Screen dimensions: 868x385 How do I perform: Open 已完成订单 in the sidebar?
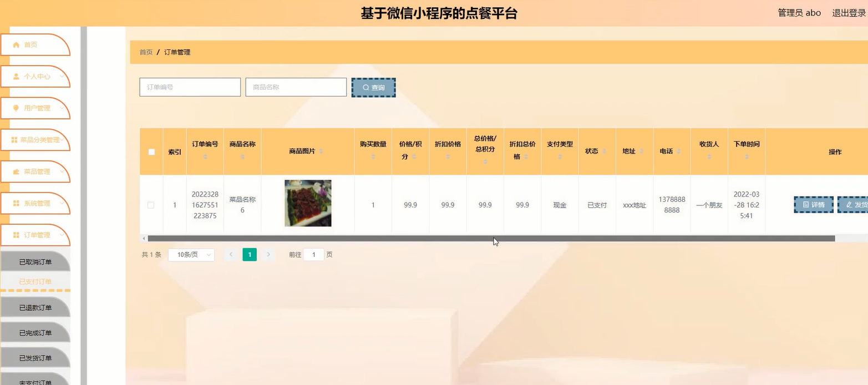tap(35, 333)
